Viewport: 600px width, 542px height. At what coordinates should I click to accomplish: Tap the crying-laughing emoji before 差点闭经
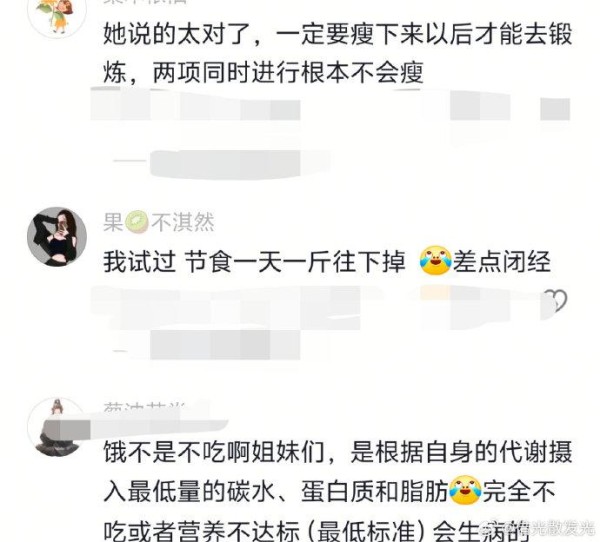click(435, 261)
